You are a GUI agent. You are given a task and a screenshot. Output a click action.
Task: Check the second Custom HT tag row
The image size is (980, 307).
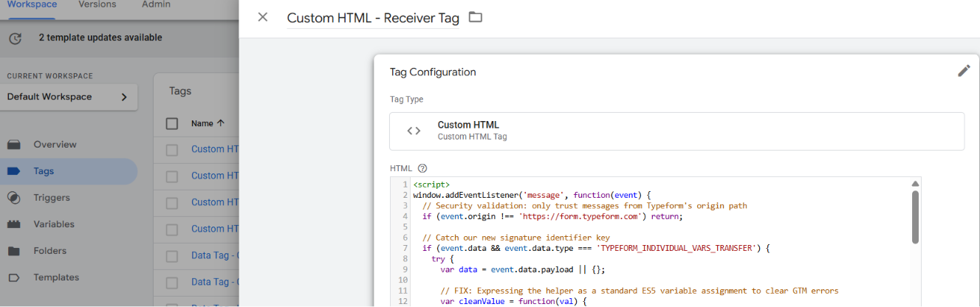[172, 176]
